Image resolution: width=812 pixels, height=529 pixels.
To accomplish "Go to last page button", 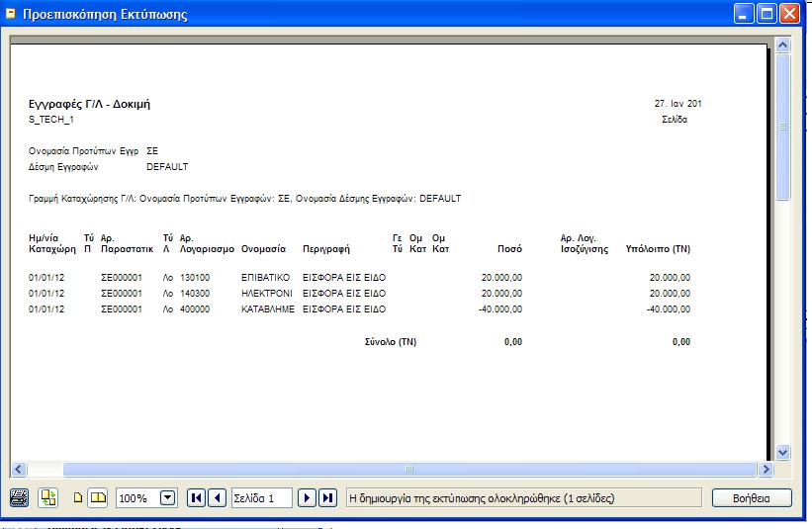I will point(327,498).
